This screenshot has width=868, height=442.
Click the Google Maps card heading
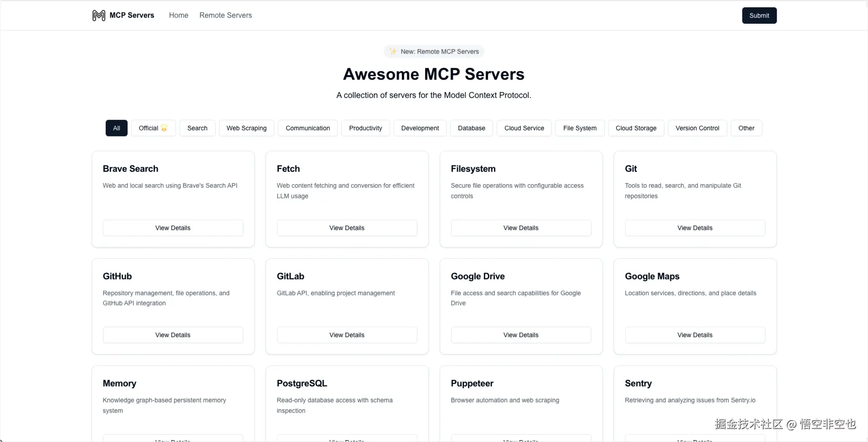click(x=652, y=276)
